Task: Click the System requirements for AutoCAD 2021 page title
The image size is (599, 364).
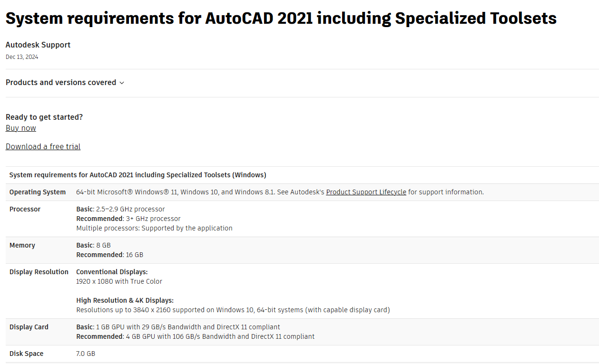Action: point(281,19)
